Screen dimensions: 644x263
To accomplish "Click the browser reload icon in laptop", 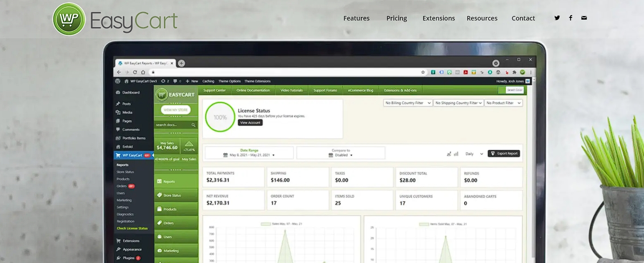I will 135,72.
